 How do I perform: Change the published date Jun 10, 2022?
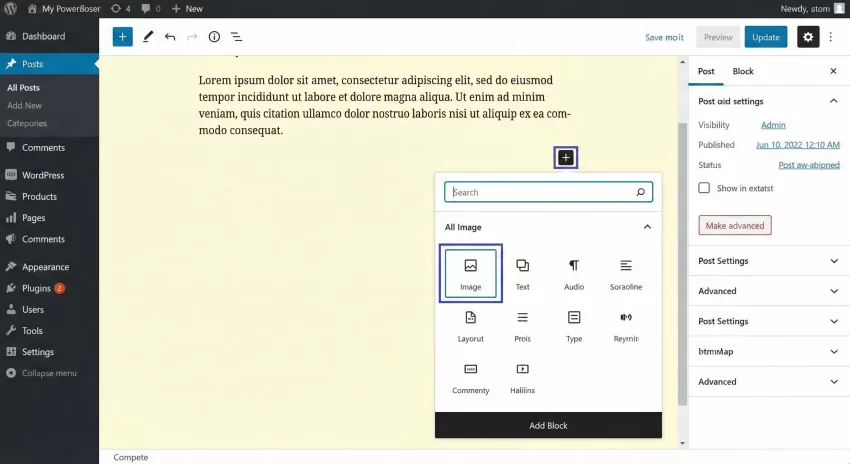coord(797,145)
